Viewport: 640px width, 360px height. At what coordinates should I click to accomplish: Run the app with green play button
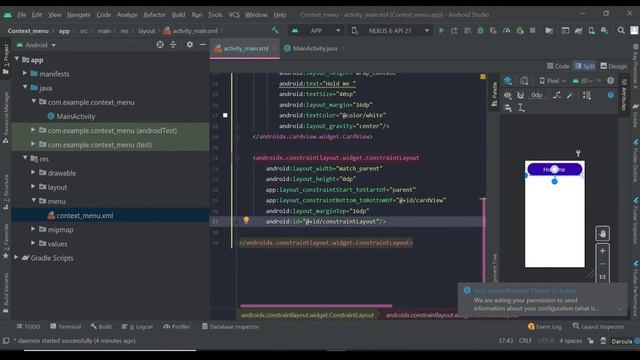[x=441, y=31]
